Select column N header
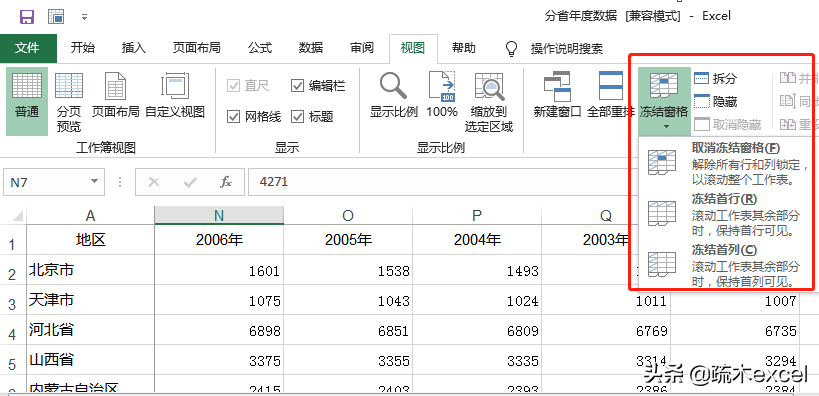This screenshot has width=819, height=396. pyautogui.click(x=219, y=215)
